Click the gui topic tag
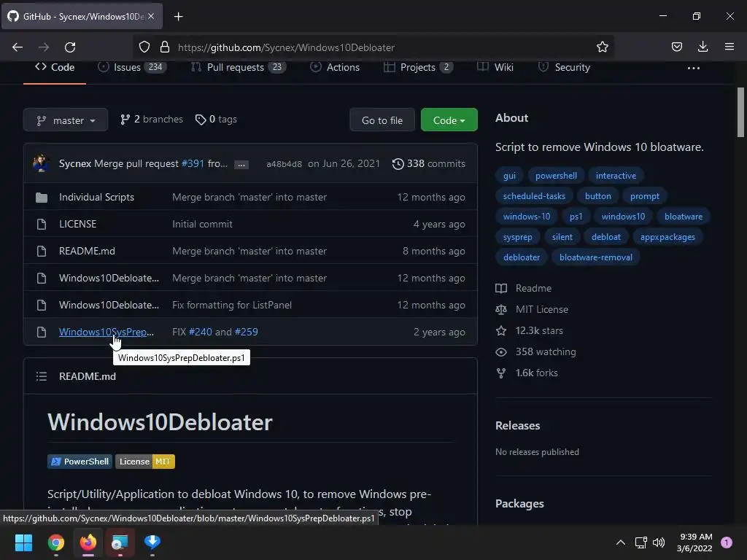The width and height of the screenshot is (747, 560). click(x=509, y=176)
